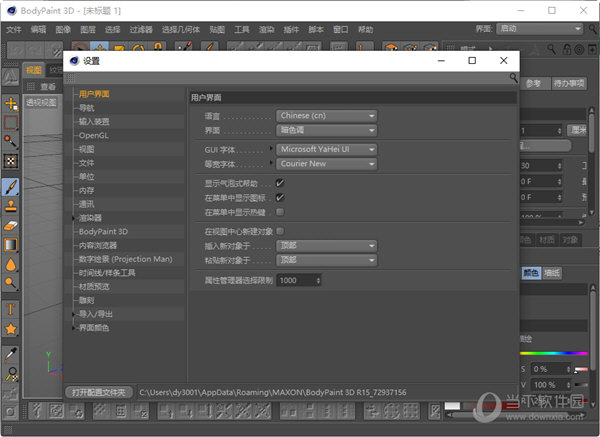Viewport: 600px width, 437px height.
Task: Open the 文件 menu
Action: [x=14, y=29]
